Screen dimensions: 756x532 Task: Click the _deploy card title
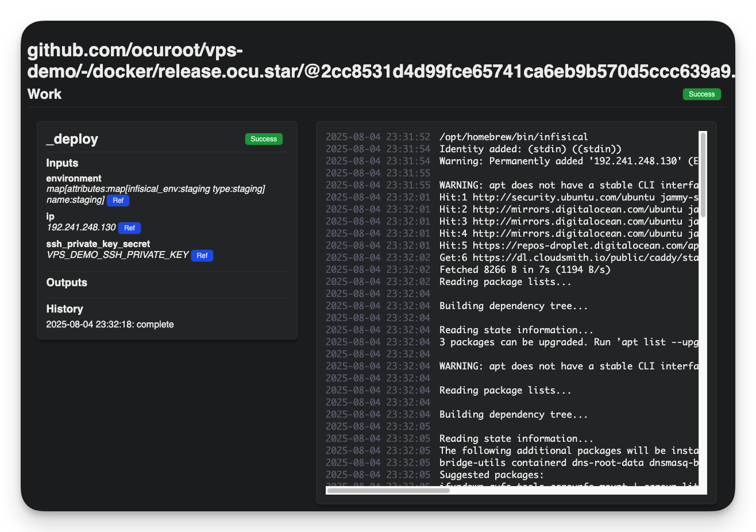click(x=72, y=139)
